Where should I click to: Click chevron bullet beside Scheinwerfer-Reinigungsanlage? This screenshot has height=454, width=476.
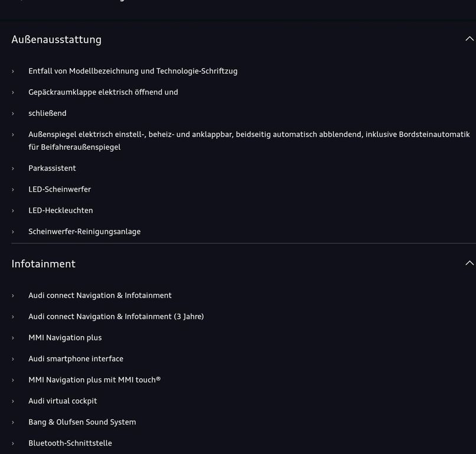13,232
